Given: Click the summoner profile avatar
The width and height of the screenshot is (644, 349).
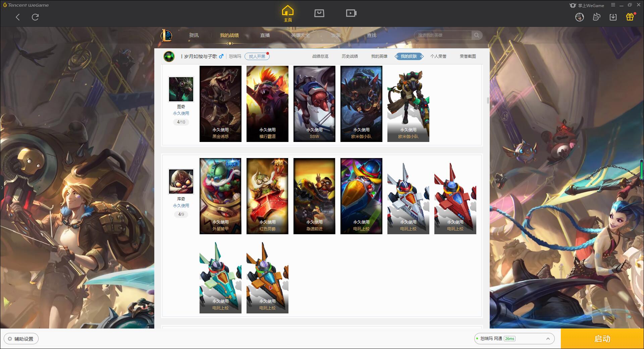Looking at the screenshot, I should [169, 56].
